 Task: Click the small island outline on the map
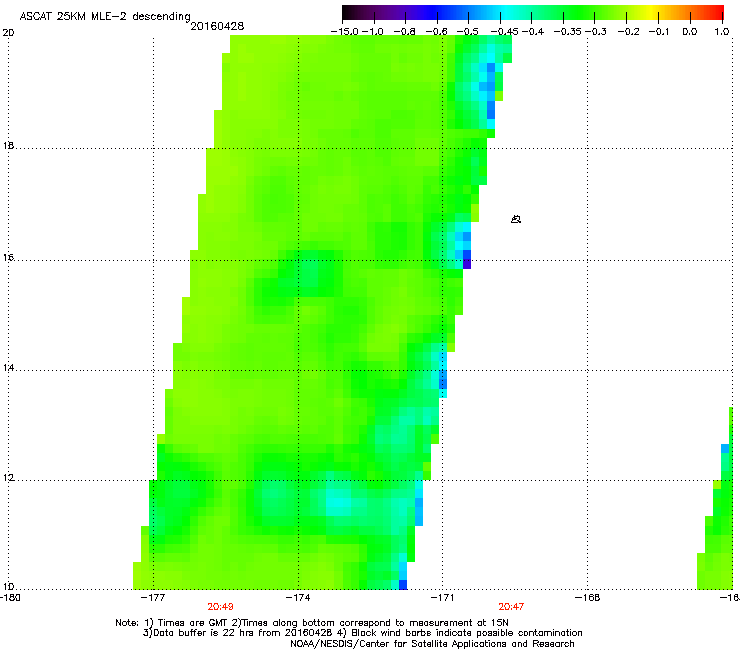(516, 219)
